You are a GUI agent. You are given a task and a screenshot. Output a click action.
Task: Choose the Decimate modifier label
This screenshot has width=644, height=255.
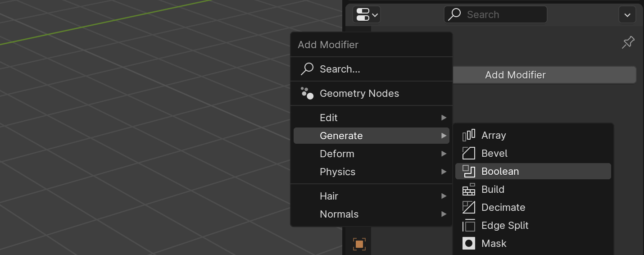[503, 207]
